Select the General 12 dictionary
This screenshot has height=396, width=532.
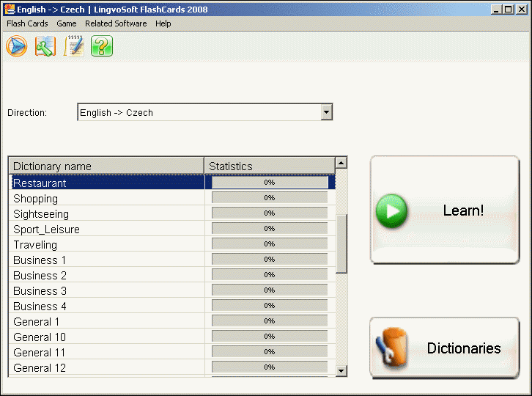coord(172,367)
